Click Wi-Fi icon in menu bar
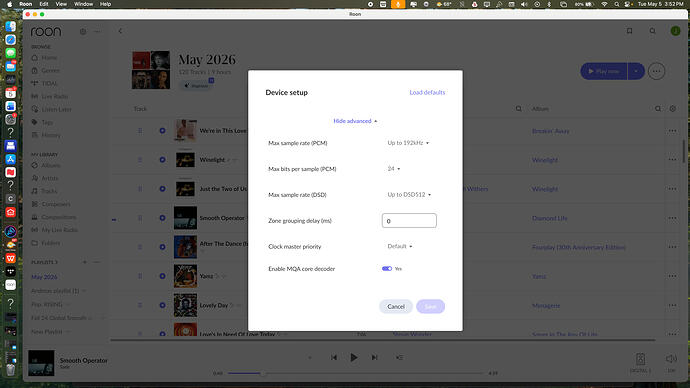 click(x=605, y=4)
